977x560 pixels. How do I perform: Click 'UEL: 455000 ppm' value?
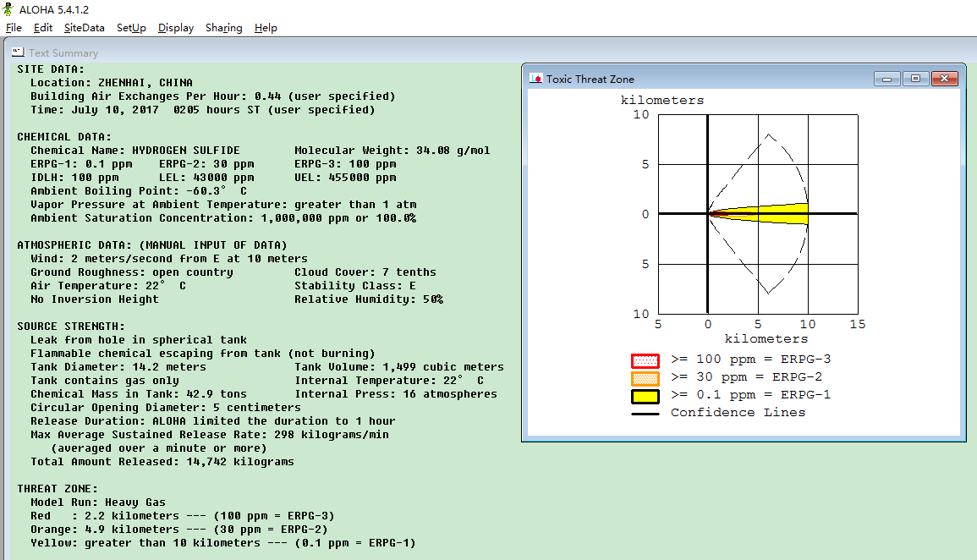345,178
